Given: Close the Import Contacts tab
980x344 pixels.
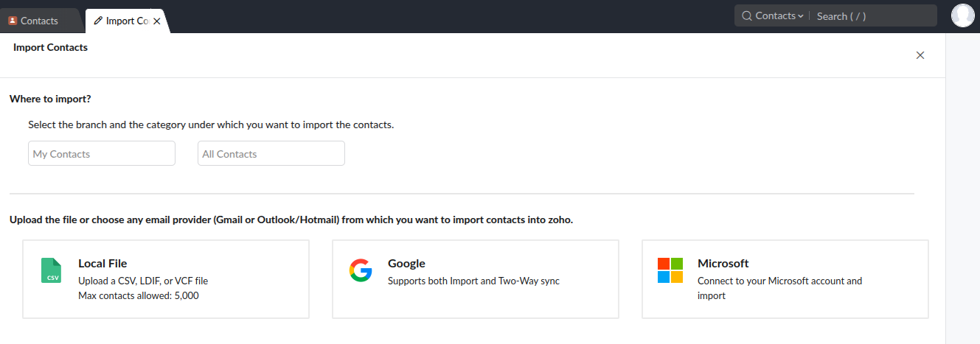Looking at the screenshot, I should [x=156, y=21].
